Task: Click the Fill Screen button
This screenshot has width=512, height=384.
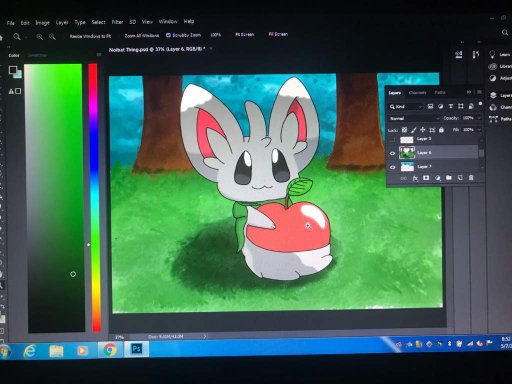Action: click(278, 34)
